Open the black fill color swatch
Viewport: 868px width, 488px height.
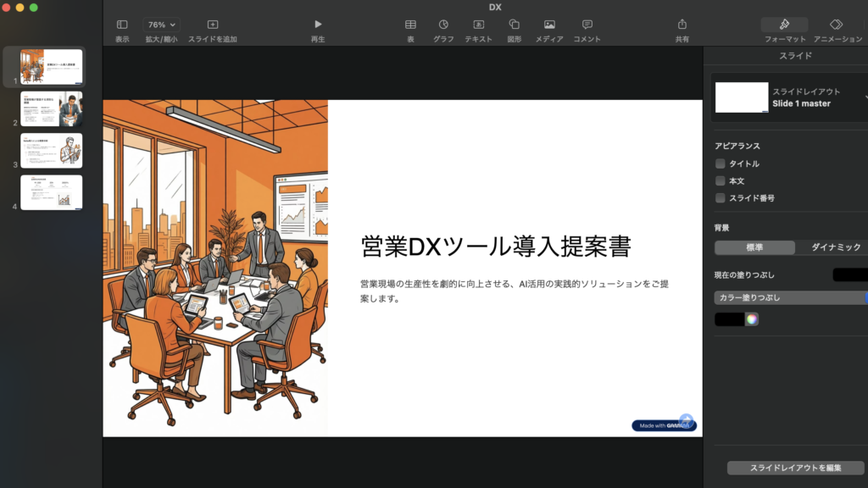tap(730, 319)
